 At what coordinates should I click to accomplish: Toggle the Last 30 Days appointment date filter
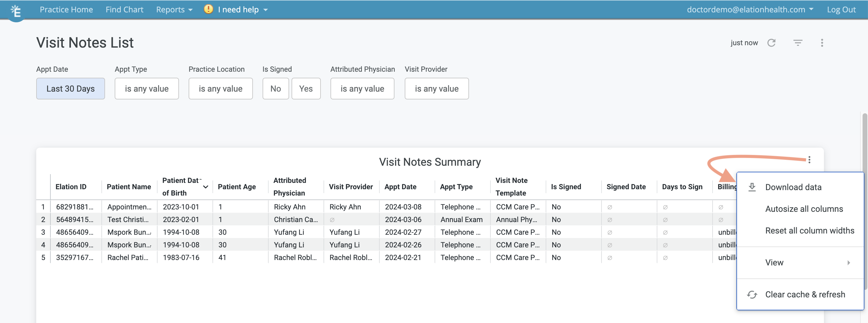coord(70,89)
